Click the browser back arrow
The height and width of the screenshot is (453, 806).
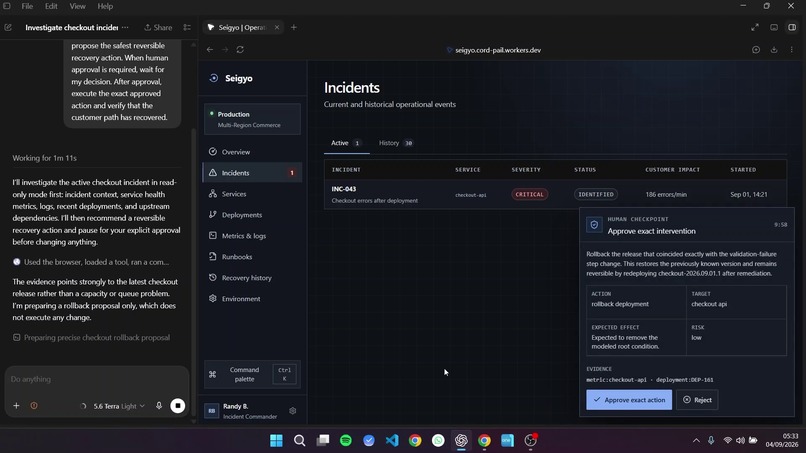pyautogui.click(x=210, y=50)
